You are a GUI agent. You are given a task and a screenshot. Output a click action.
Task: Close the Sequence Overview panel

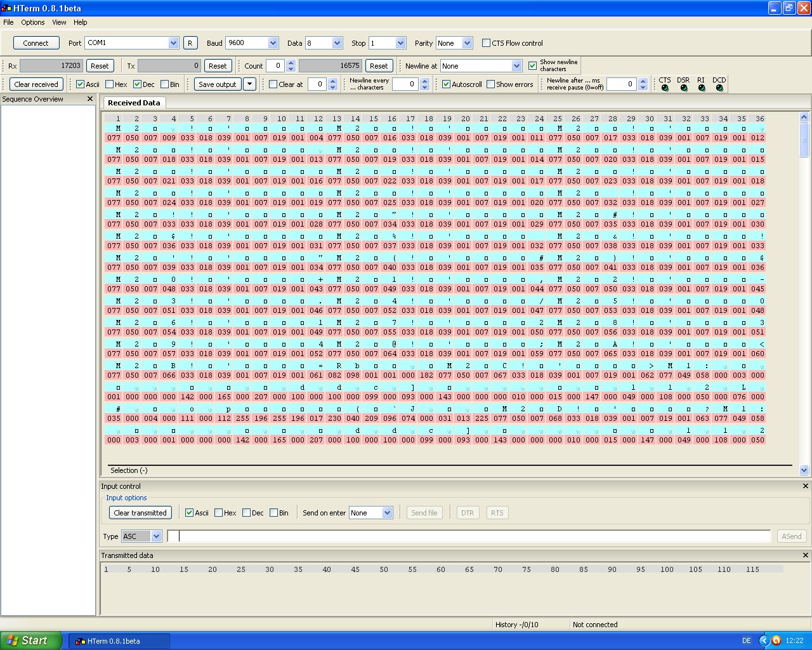pyautogui.click(x=90, y=99)
